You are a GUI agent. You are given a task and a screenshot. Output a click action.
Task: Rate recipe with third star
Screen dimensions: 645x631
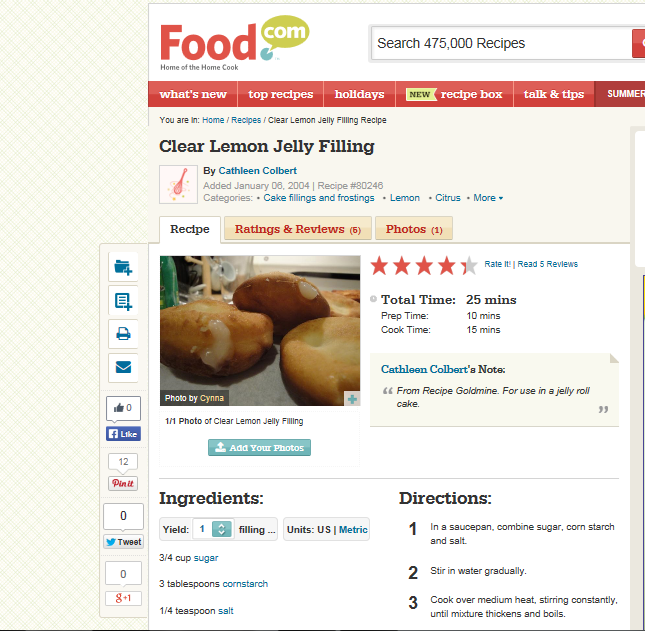(x=424, y=265)
